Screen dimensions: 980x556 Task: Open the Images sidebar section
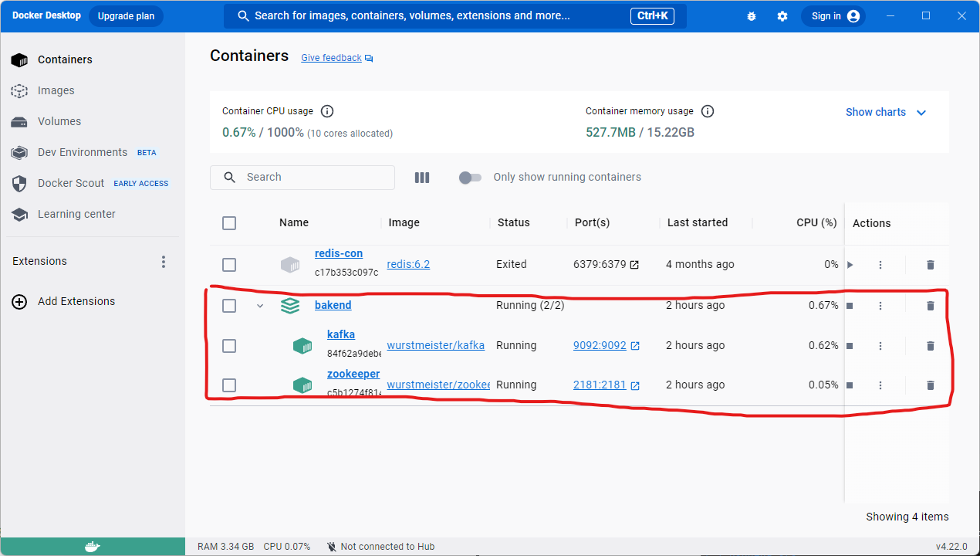(x=93, y=90)
